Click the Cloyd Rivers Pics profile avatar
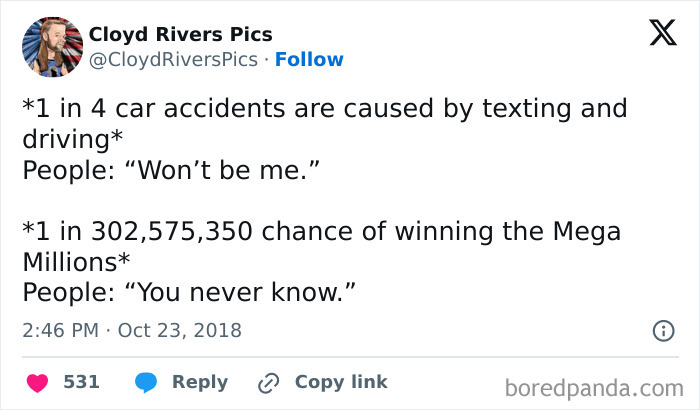This screenshot has height=410, width=700. pos(51,46)
